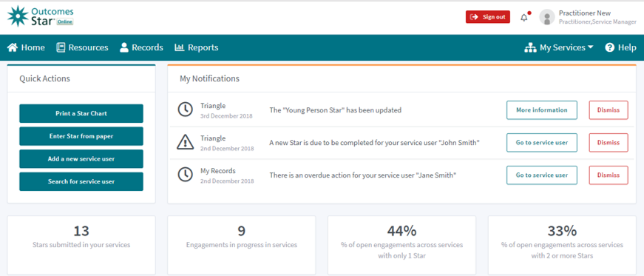
Task: Click the user avatar icon
Action: 547,17
